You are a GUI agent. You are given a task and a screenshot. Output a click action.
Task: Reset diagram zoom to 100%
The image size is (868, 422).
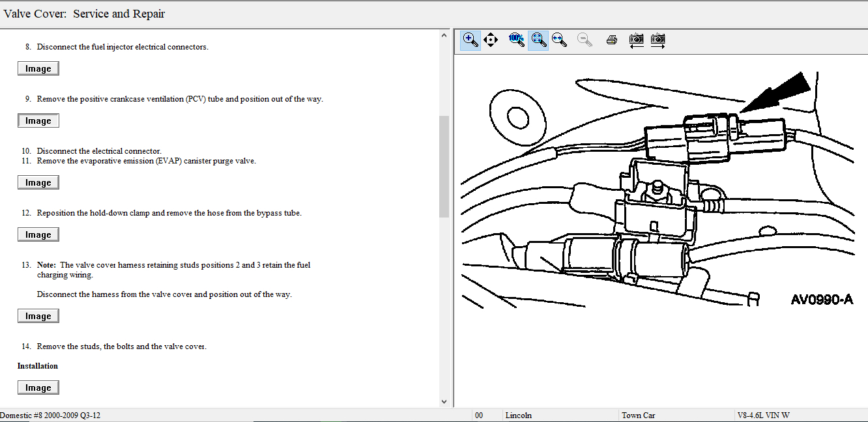pyautogui.click(x=517, y=40)
